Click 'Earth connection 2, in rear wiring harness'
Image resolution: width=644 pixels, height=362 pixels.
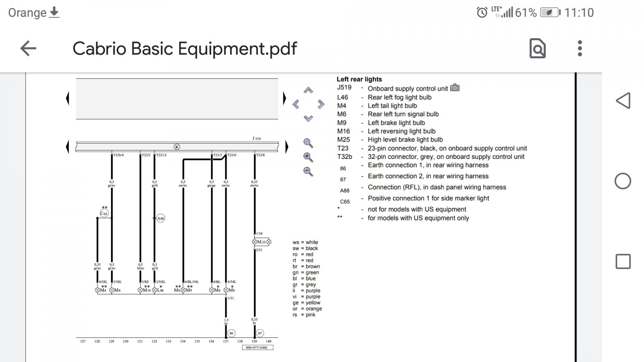pos(428,176)
